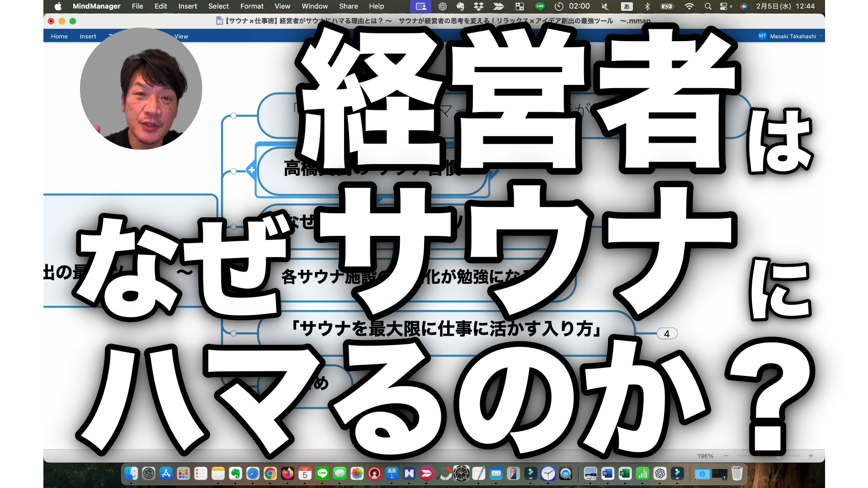The image size is (868, 488).
Task: Open the Dropbox menu bar icon
Action: point(479,6)
